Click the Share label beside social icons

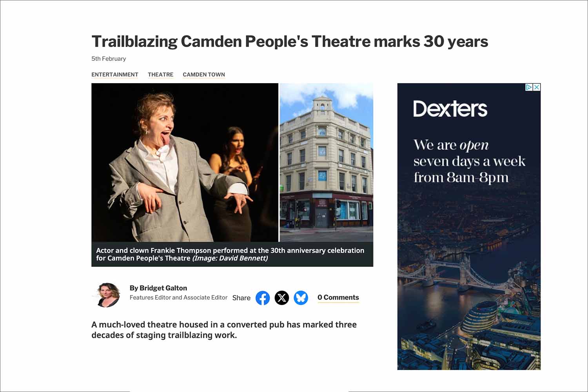tap(241, 298)
